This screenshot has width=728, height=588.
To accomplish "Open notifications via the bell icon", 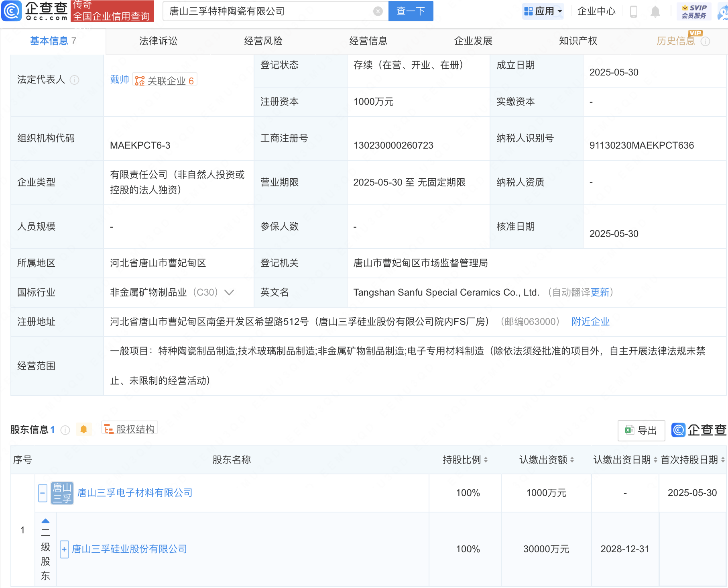I will tap(655, 11).
